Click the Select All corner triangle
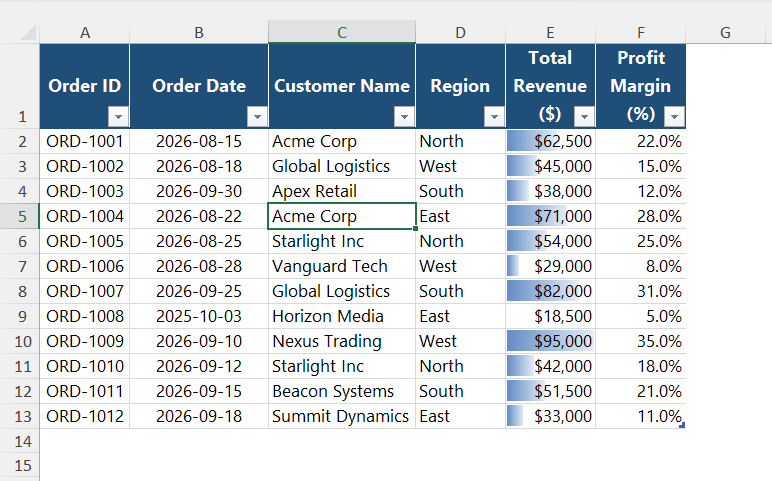The height and width of the screenshot is (481, 772). tap(29, 32)
